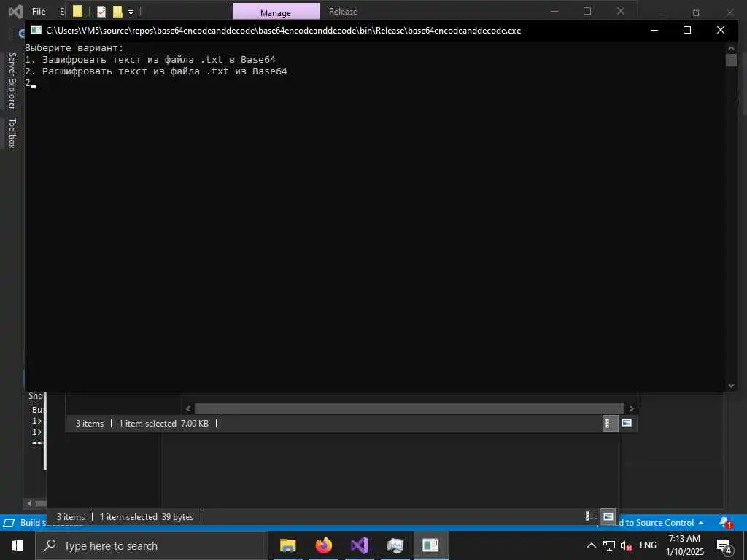
Task: Click '1 item selected 39 bytes' status text
Action: 147,517
